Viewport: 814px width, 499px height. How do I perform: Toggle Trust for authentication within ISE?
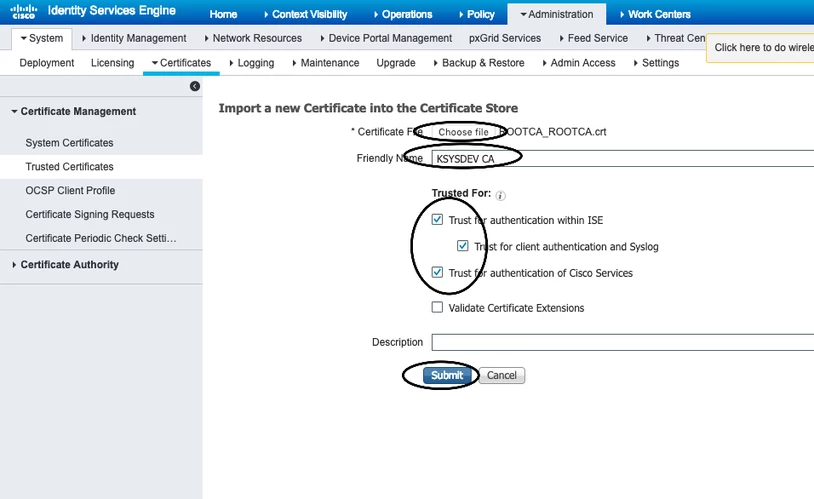(x=437, y=220)
